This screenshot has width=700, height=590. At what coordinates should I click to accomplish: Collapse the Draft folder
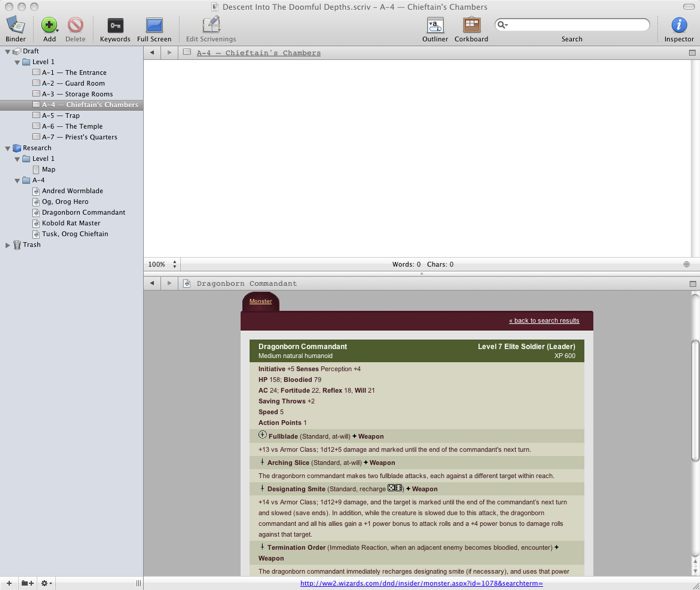(8, 51)
